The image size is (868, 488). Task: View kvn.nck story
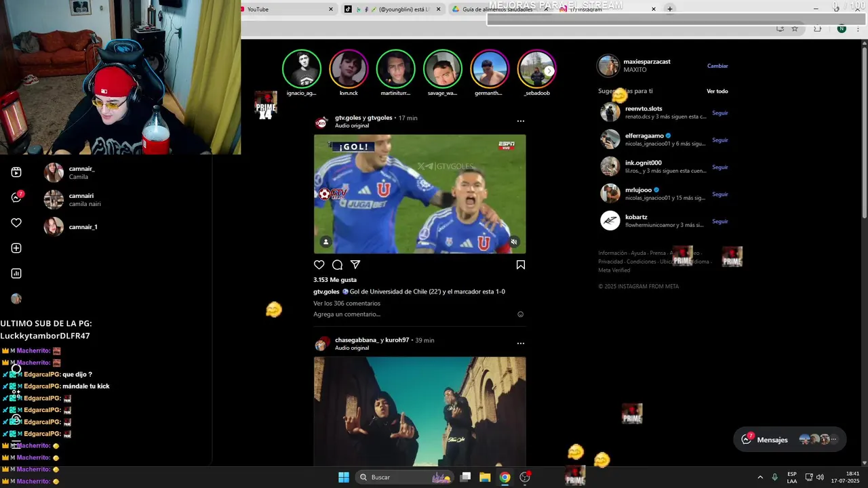pyautogui.click(x=349, y=69)
